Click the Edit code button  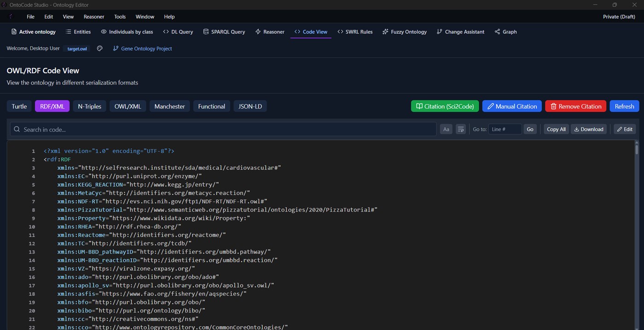coord(625,129)
